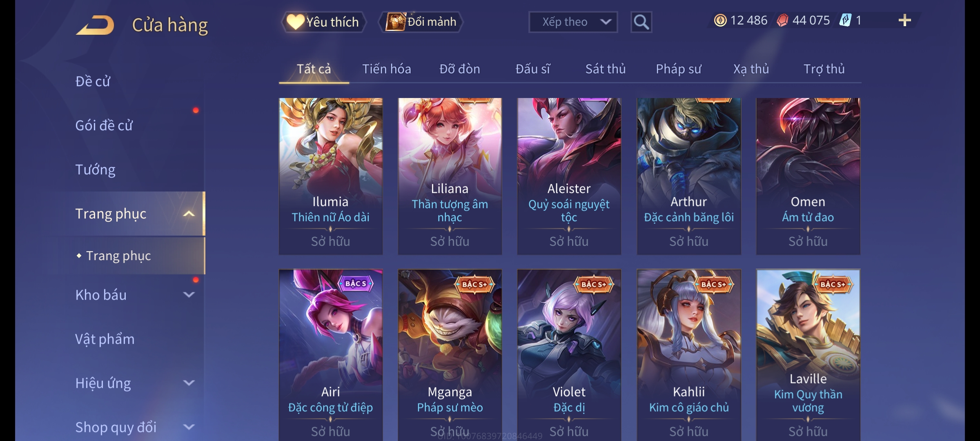Viewport: 980px width, 441px height.
Task: Open the search magnifier icon
Action: (641, 22)
